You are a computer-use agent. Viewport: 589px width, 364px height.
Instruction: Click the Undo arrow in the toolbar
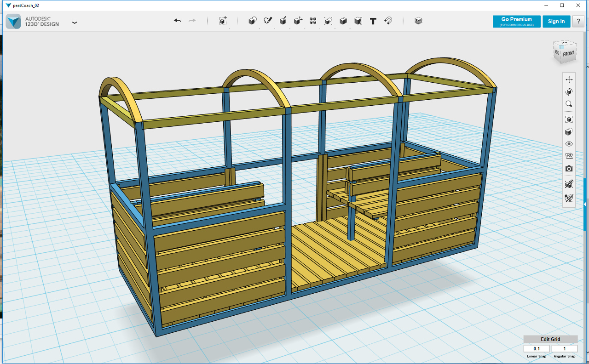pyautogui.click(x=178, y=21)
